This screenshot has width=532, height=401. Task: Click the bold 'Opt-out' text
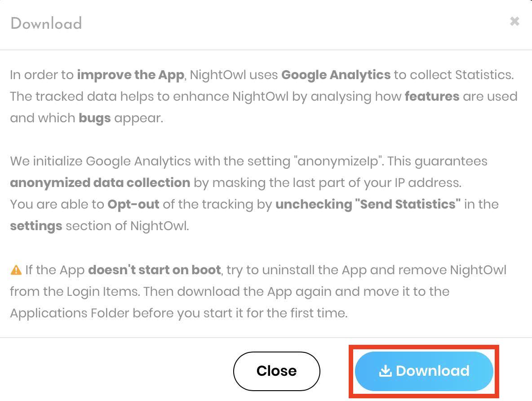(133, 205)
